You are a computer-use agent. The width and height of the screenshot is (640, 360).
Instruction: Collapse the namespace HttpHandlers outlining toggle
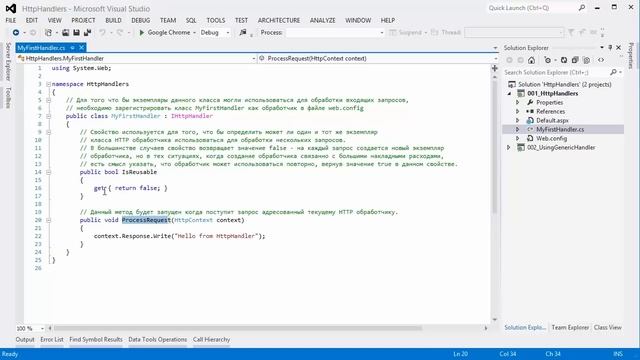click(48, 84)
